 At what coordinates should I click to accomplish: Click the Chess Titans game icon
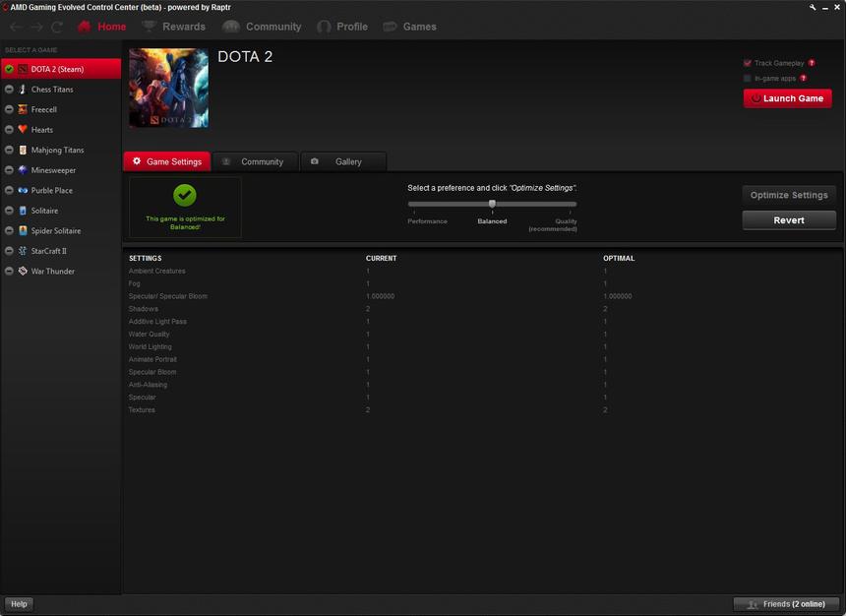[x=23, y=90]
